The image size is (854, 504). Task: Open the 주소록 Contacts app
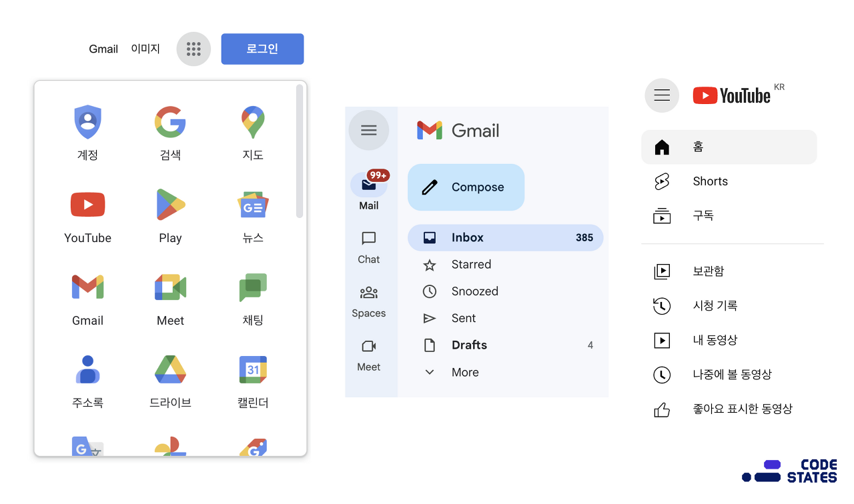point(87,381)
